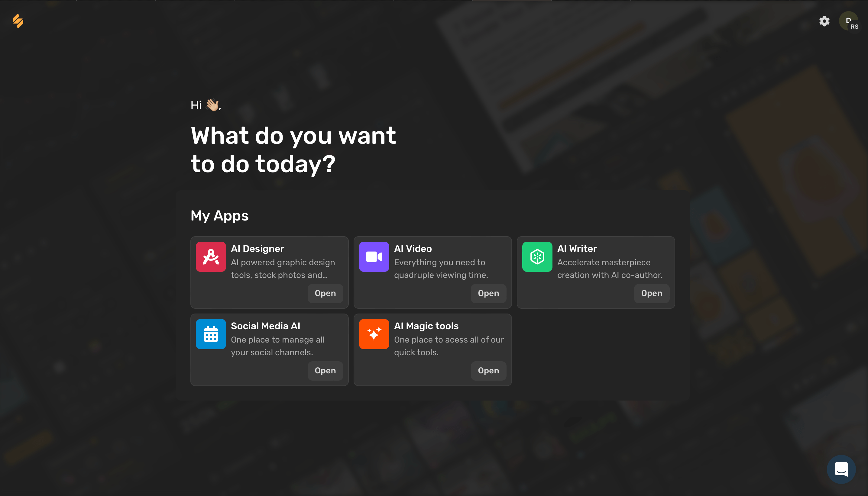Click Open button for Social Media AI
The image size is (868, 496).
point(325,370)
